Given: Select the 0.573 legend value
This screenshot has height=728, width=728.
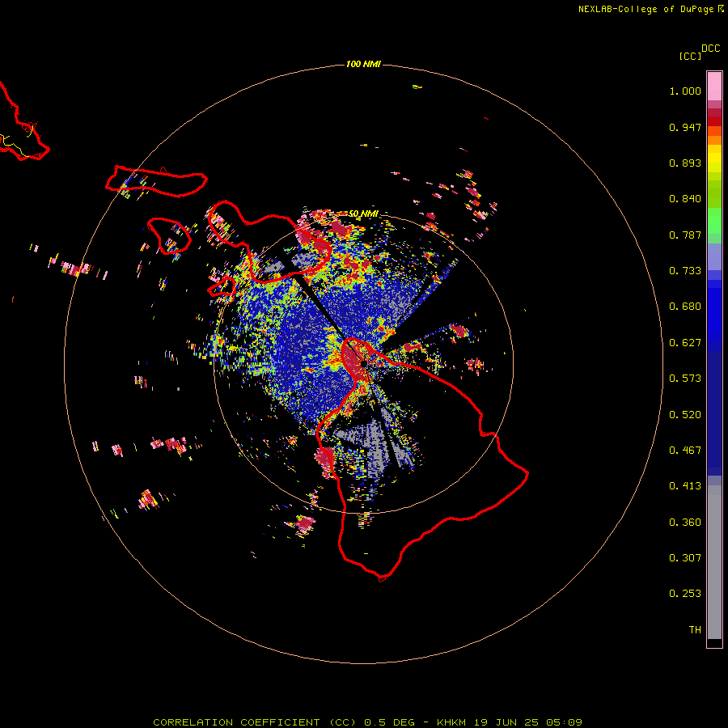Looking at the screenshot, I should [685, 379].
